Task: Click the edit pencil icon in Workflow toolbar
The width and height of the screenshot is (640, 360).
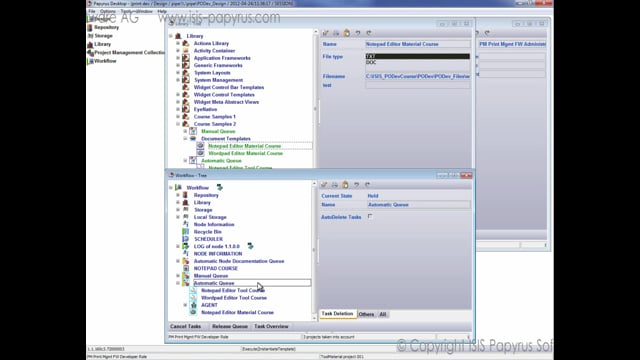Action: click(x=324, y=185)
